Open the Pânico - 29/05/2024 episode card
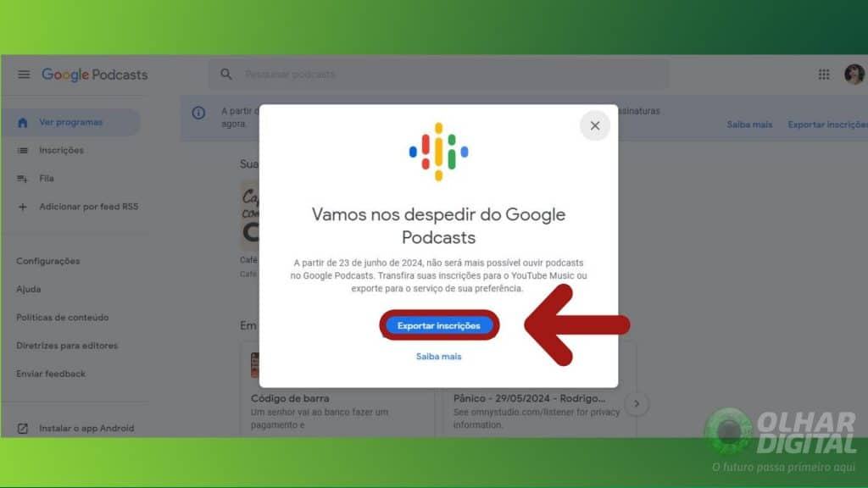 pyautogui.click(x=539, y=390)
